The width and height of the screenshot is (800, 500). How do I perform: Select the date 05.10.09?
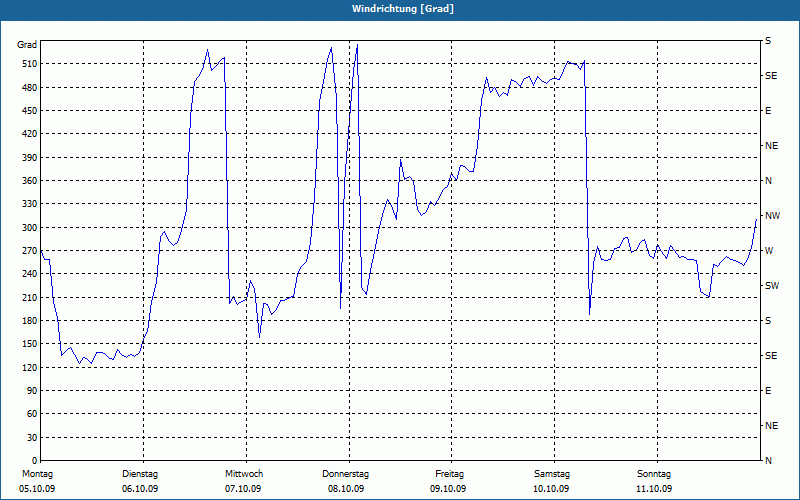point(37,489)
